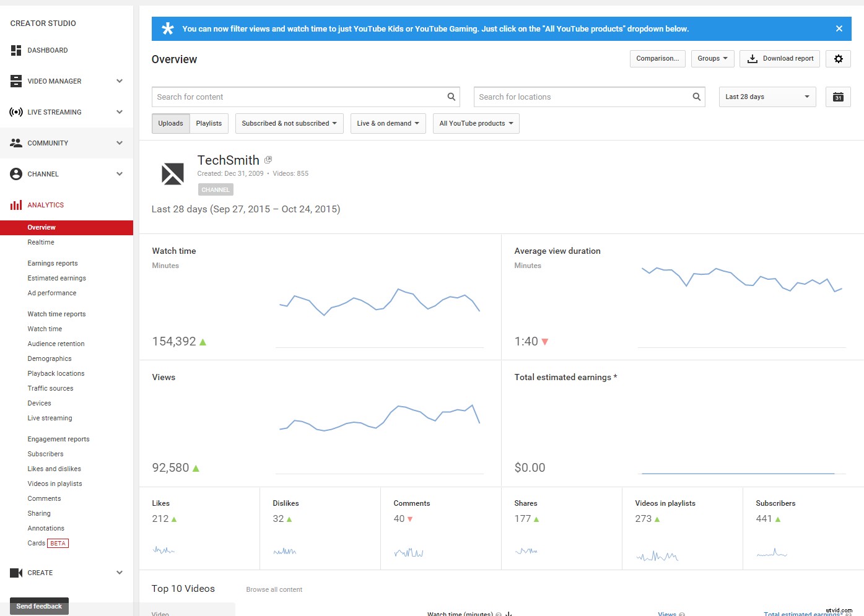
Task: Open the "Browse all content" link
Action: tap(274, 589)
